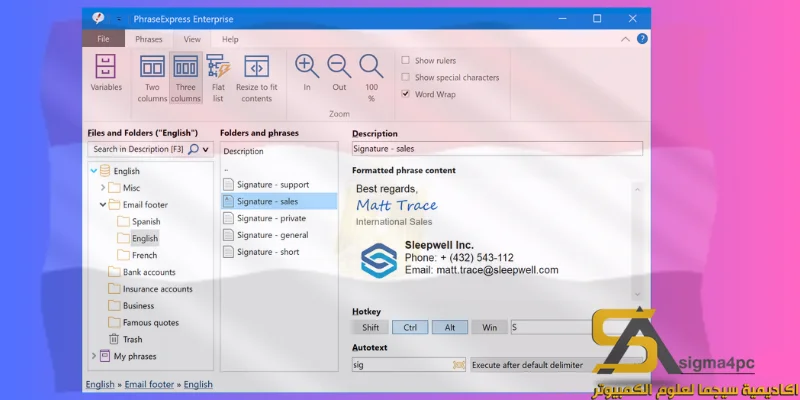Select the View ribbon tab

tap(192, 39)
